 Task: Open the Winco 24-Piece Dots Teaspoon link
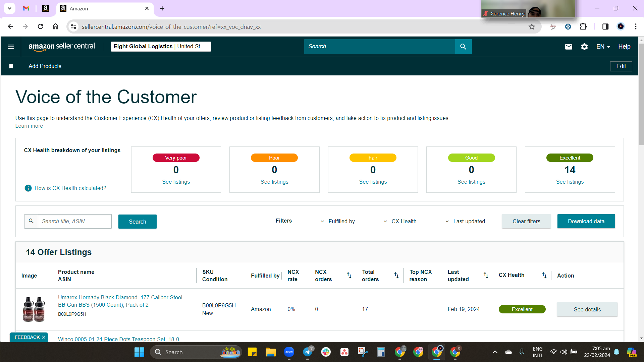118,339
